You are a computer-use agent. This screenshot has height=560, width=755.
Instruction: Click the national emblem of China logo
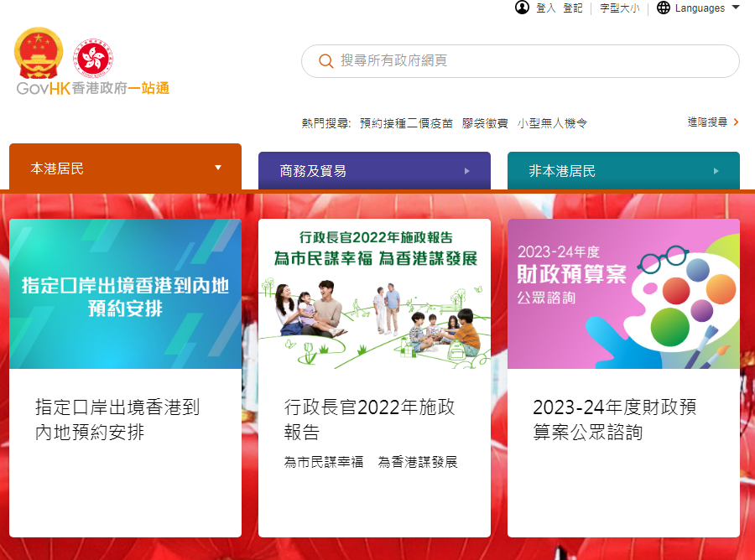click(x=39, y=53)
